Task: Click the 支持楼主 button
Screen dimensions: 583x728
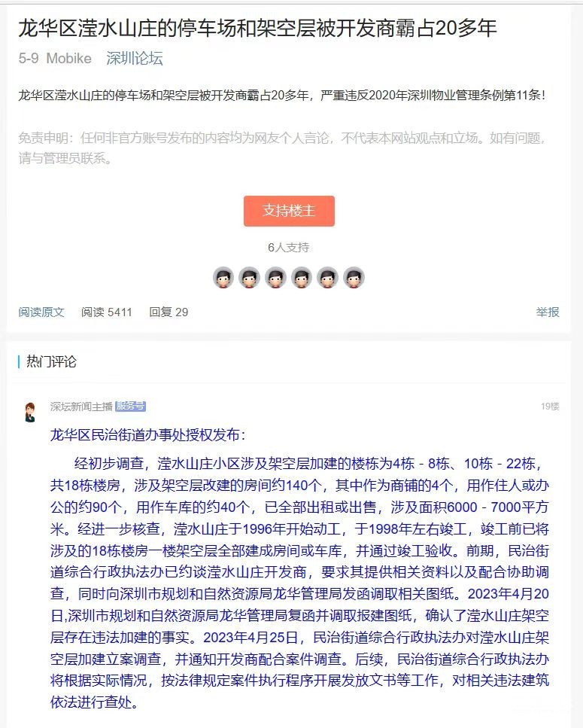Action: [289, 211]
